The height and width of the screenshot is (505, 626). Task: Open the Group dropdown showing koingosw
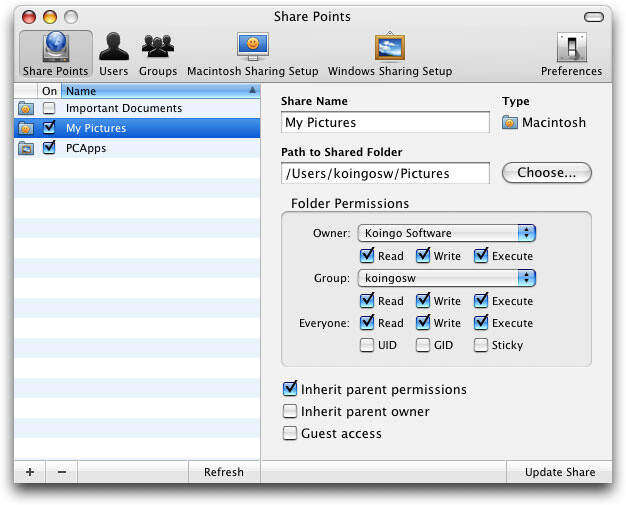click(x=447, y=278)
